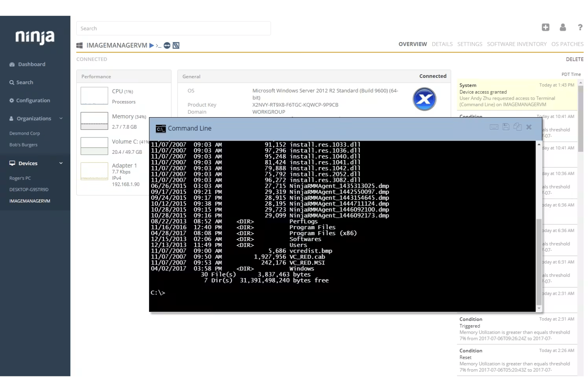Click the Adapter 1 label
Image resolution: width=588 pixels, height=392 pixels.
[124, 166]
